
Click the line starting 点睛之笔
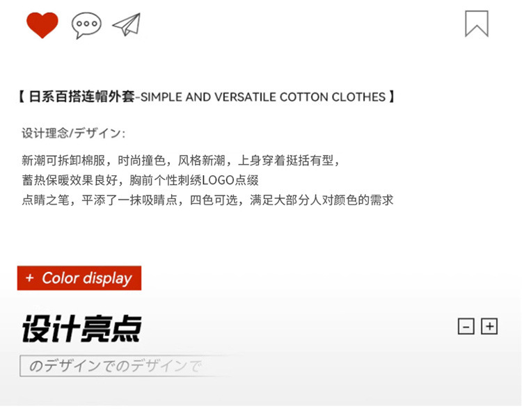(207, 200)
